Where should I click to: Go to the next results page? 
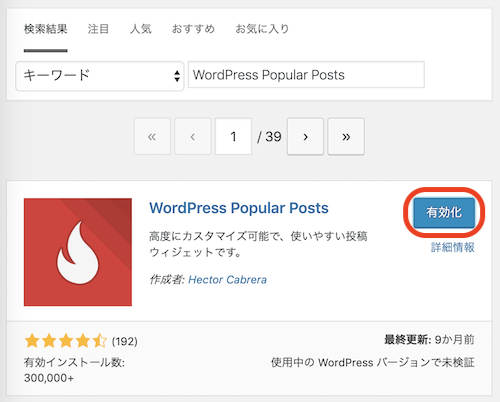[x=305, y=136]
